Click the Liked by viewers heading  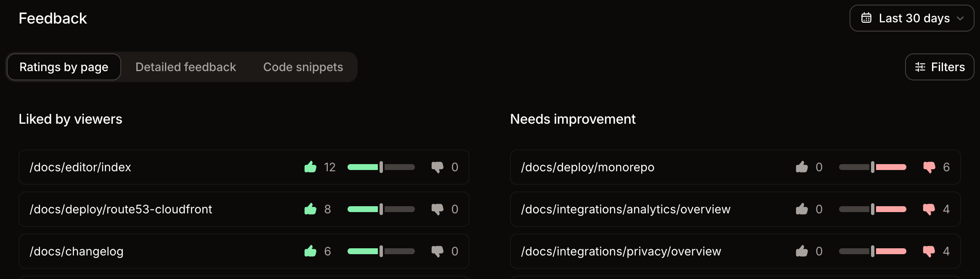click(x=70, y=119)
